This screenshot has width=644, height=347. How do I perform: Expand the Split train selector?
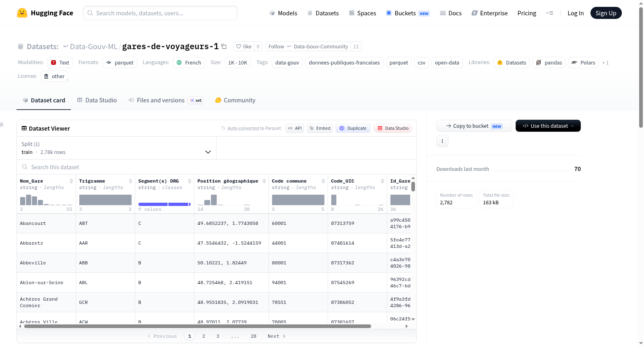click(x=116, y=148)
